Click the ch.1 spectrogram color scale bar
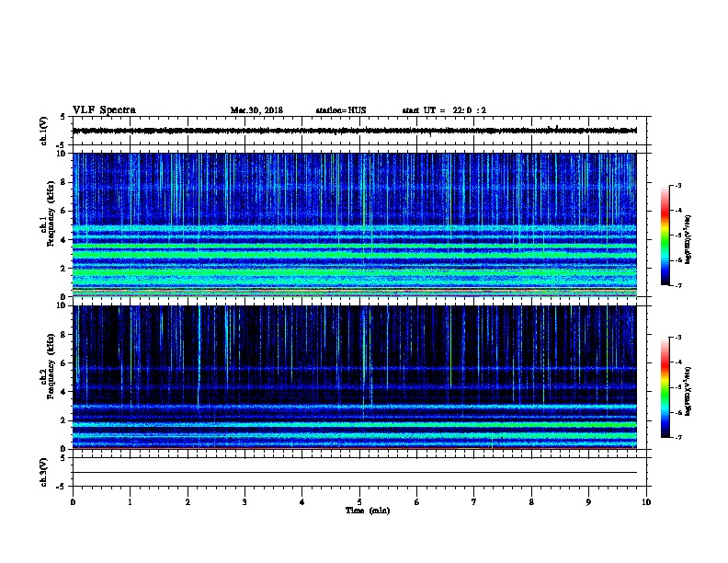Image resolution: width=728 pixels, height=563 pixels. [x=665, y=236]
